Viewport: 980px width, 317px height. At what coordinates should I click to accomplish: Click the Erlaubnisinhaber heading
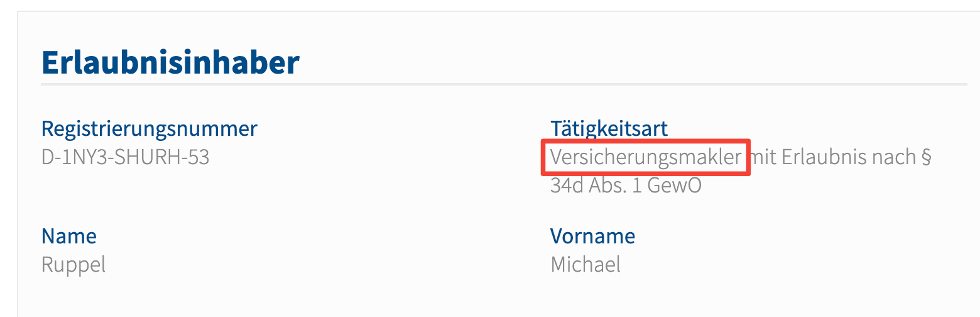click(170, 62)
